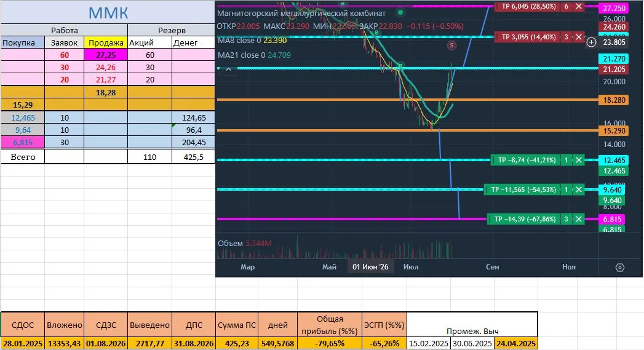
Task: Select the TP 6,045 (28,50%) label
Action: pos(528,6)
